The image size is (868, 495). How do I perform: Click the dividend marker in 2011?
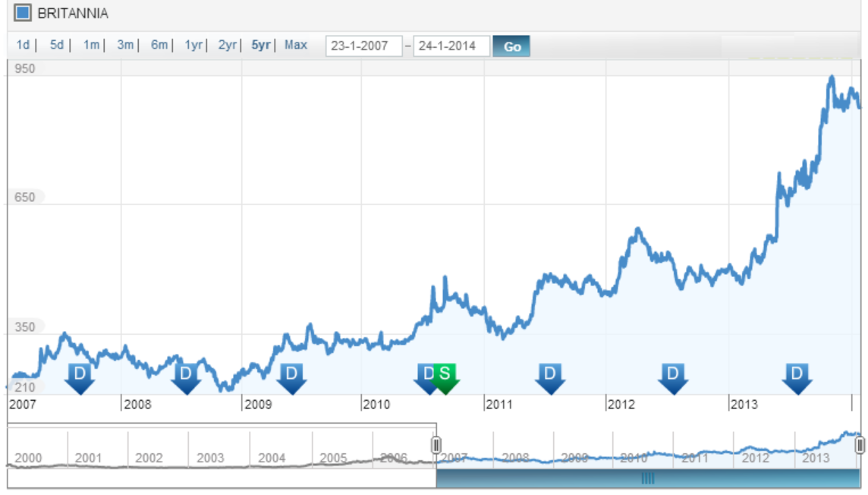[x=550, y=375]
